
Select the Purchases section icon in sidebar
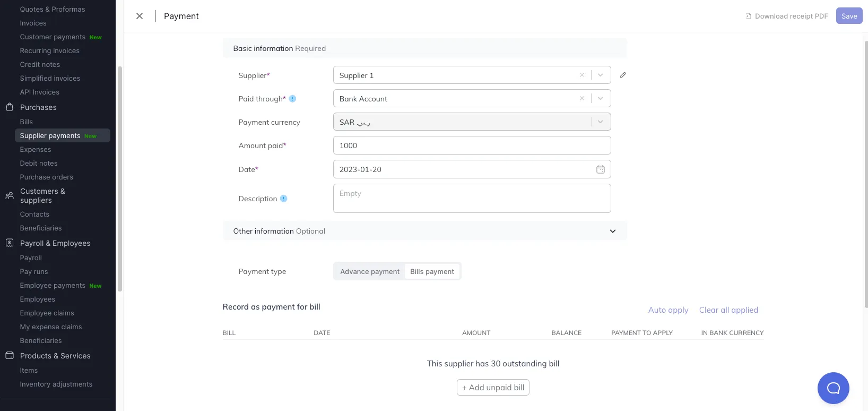[x=10, y=107]
